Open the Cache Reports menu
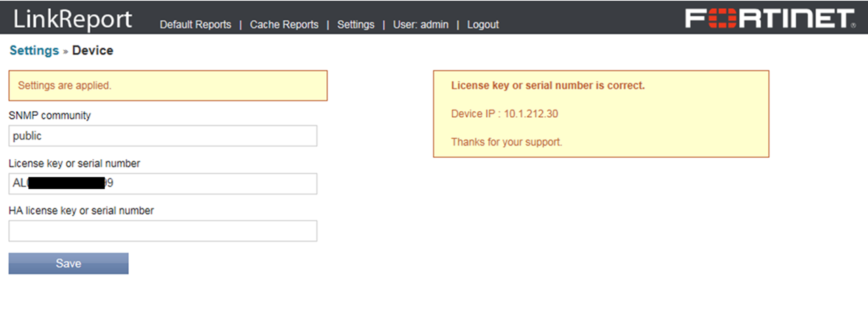Screen dimensions: 868x319 284,24
